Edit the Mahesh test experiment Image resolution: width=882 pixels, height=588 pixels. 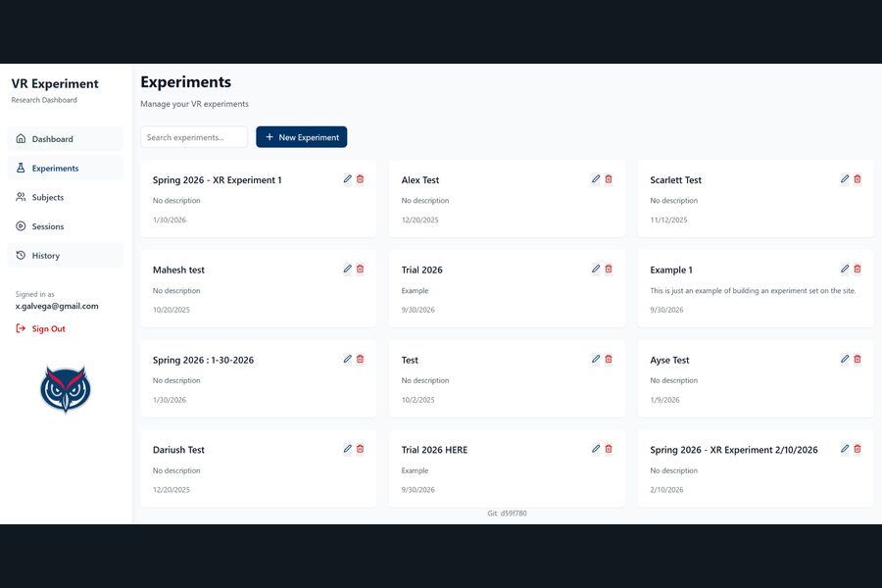tap(348, 269)
